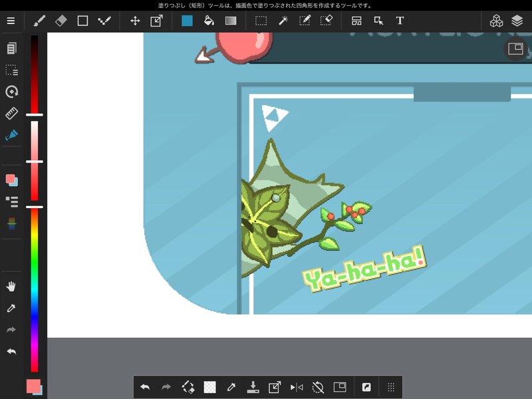532x399 pixels.
Task: Click the grip dots handle on shortcut bar
Action: point(391,387)
